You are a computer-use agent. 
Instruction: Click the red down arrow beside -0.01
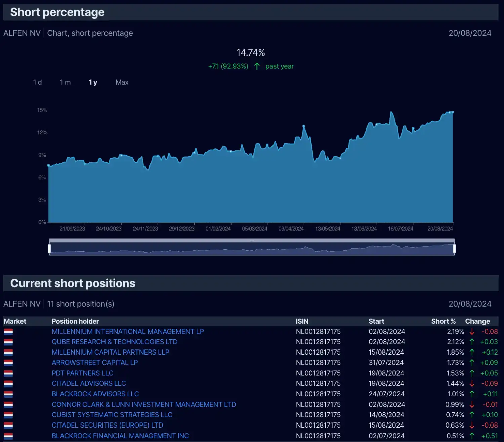[x=472, y=405]
